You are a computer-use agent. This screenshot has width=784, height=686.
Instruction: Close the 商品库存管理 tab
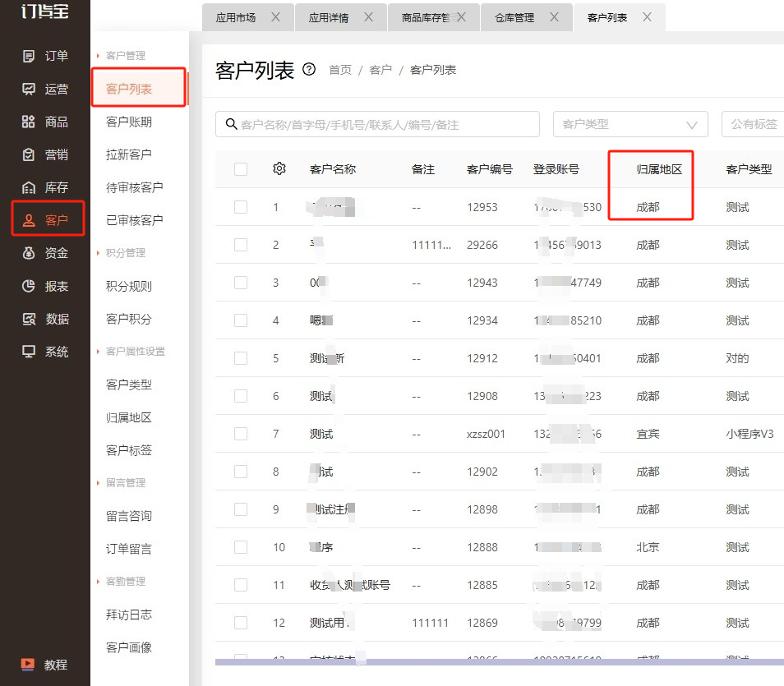[461, 17]
